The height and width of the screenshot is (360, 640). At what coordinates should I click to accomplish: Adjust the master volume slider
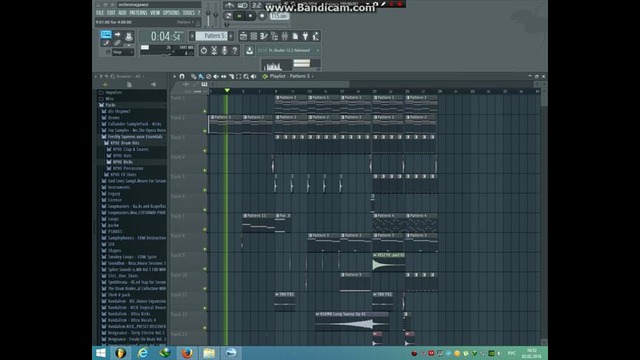point(209,19)
